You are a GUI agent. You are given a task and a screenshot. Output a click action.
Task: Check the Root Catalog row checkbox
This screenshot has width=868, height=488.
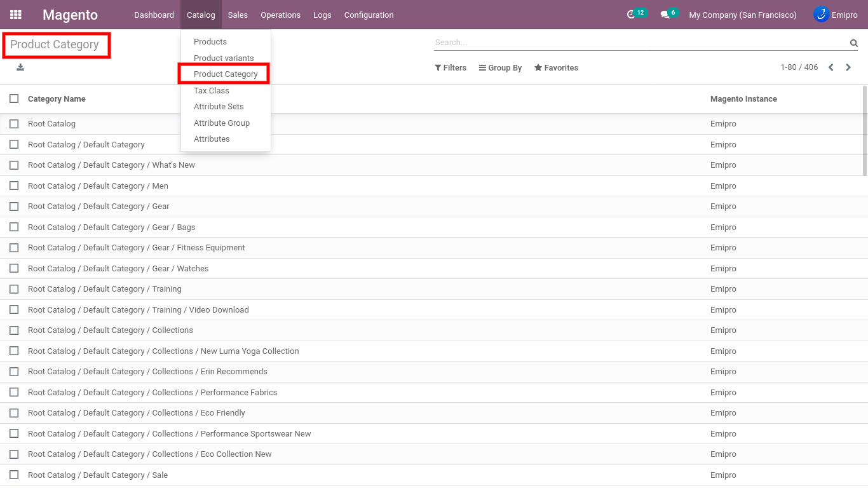point(14,124)
